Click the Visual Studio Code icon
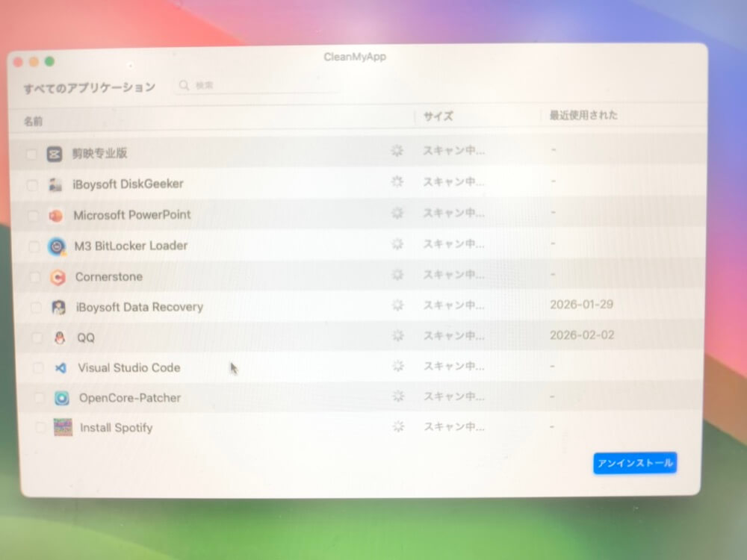747x560 pixels. pyautogui.click(x=61, y=368)
